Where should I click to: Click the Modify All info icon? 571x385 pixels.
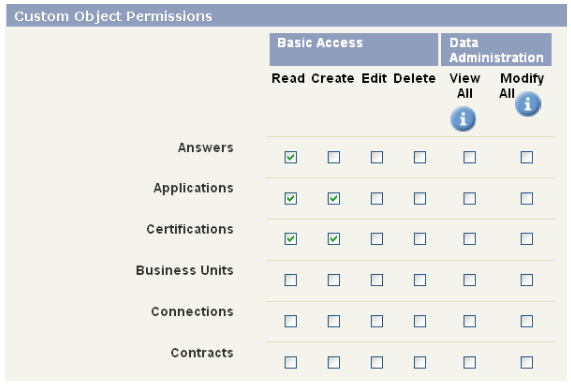pos(528,104)
